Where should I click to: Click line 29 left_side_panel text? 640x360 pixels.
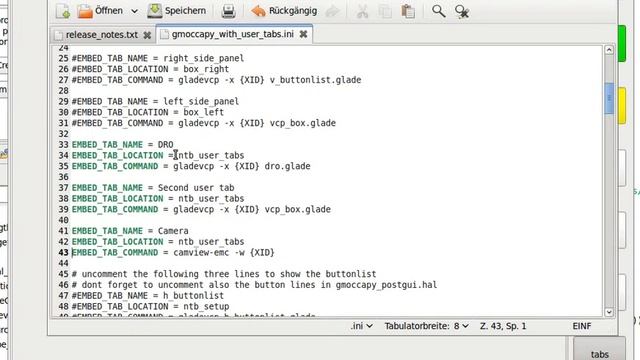click(201, 102)
